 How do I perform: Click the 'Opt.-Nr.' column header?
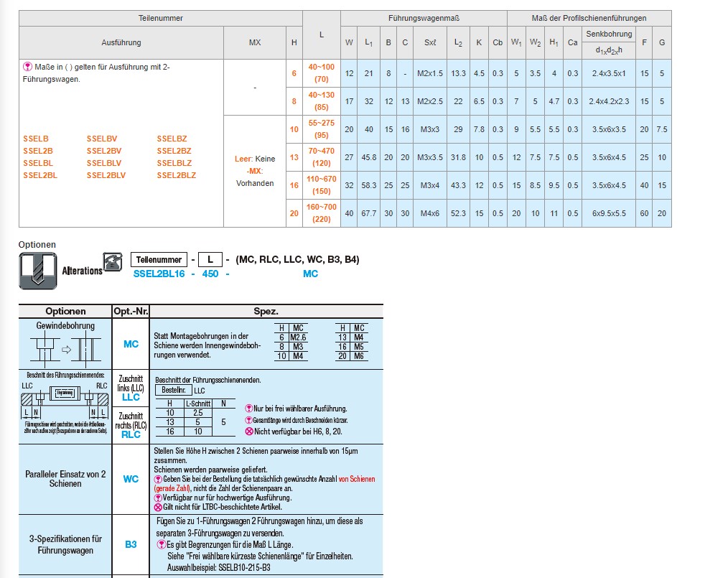pyautogui.click(x=131, y=312)
